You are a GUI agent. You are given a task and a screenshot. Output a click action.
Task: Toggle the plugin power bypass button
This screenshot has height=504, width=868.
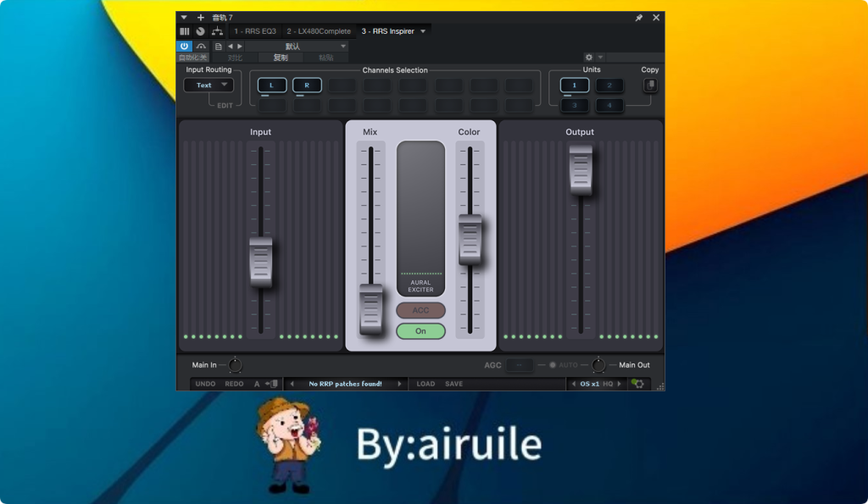184,46
